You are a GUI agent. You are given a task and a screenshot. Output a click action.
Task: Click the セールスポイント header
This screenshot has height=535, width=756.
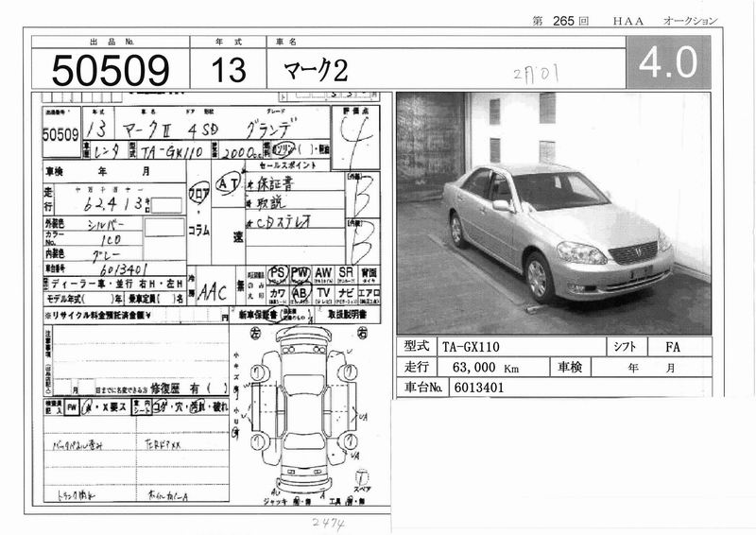pos(288,165)
